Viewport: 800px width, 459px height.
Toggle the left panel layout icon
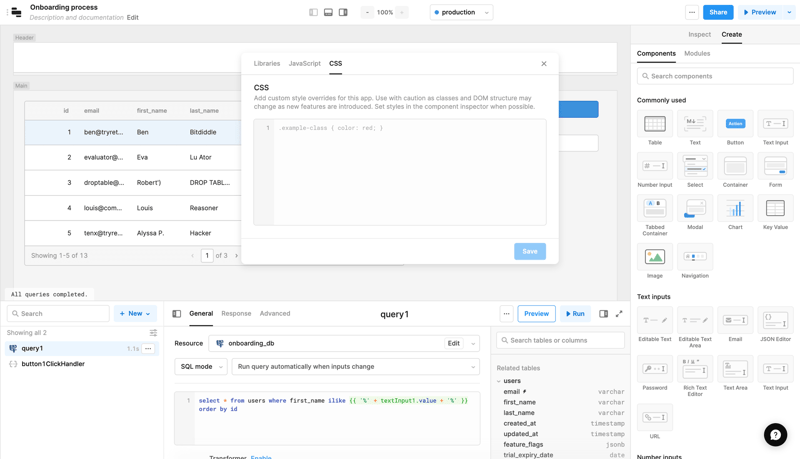[313, 12]
